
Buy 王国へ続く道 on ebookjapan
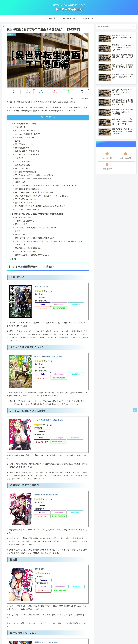point(59,304)
